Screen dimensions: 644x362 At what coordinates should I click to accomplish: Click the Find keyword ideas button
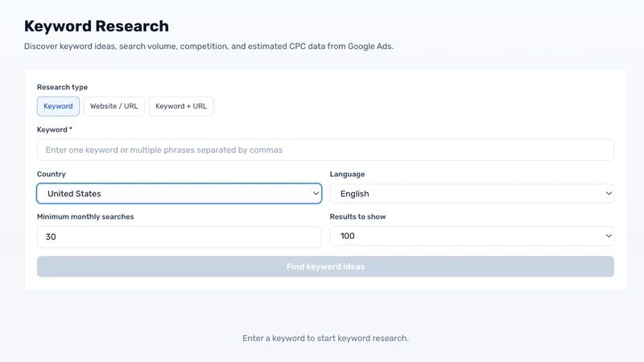tap(325, 266)
